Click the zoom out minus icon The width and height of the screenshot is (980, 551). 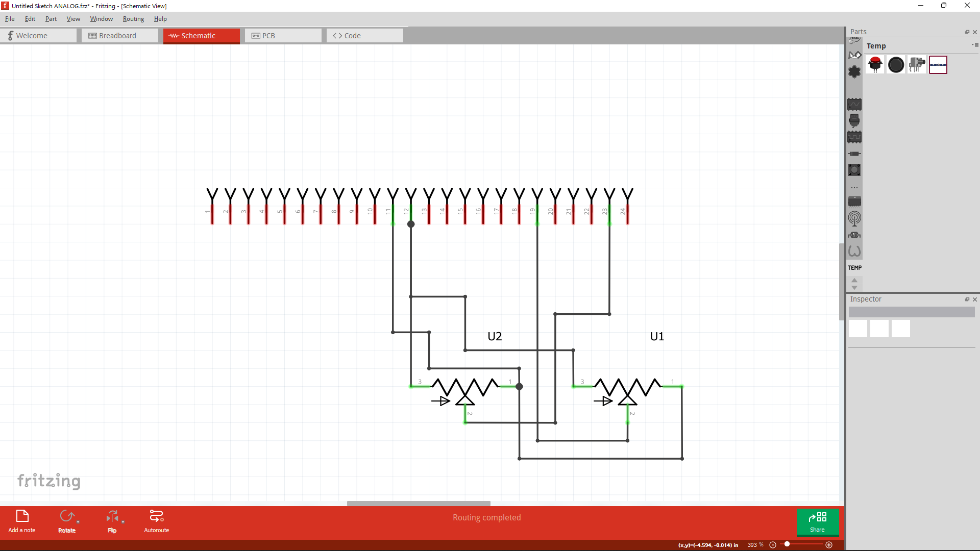pyautogui.click(x=773, y=545)
